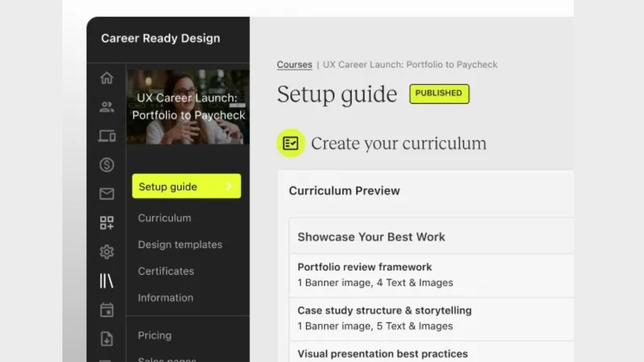Open the dollar sign sales icon
Screen dimensions: 644x362
(107, 165)
